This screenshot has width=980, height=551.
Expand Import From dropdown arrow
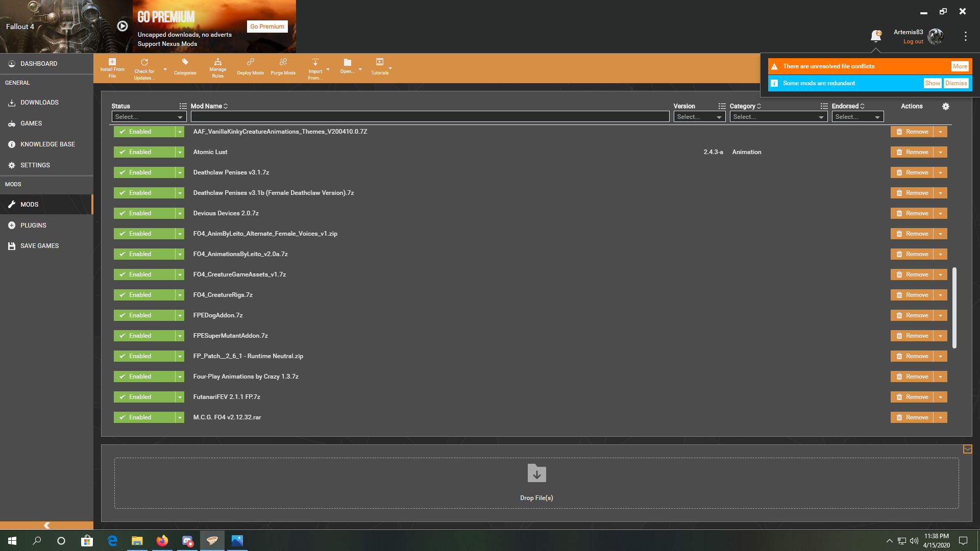(328, 69)
